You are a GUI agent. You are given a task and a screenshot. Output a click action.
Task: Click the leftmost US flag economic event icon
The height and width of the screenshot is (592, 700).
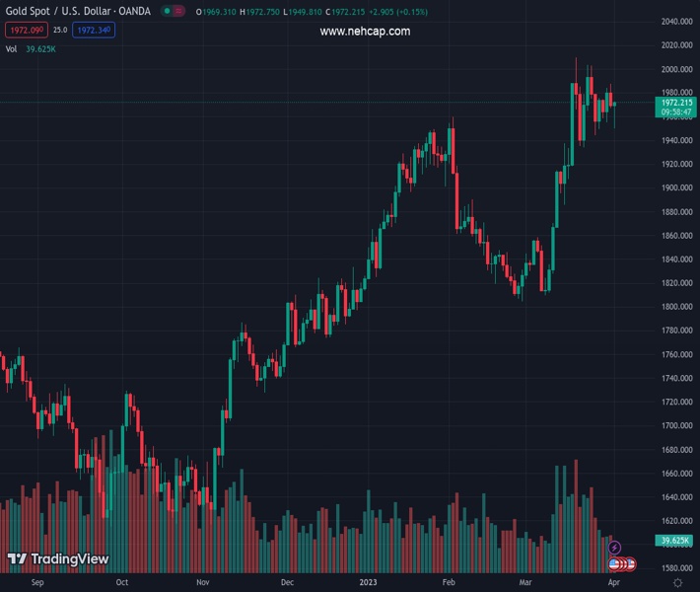(x=614, y=564)
